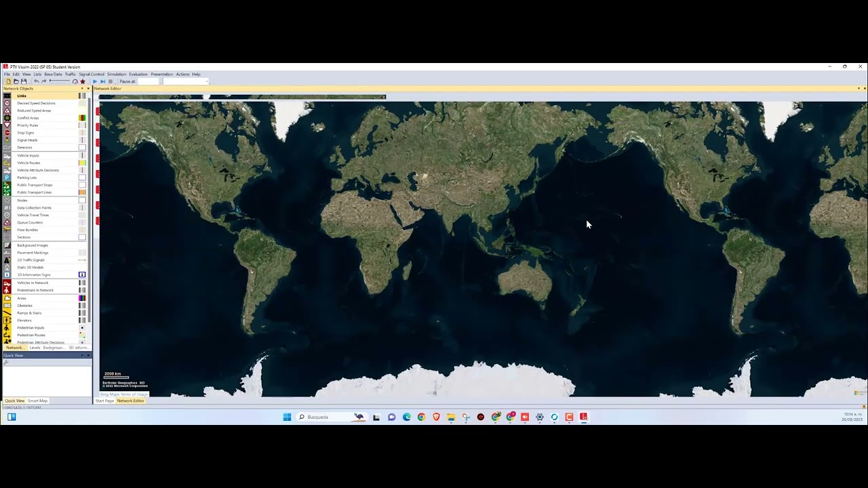Select the Desired Speed Decisions icon
Image resolution: width=868 pixels, height=488 pixels.
[x=7, y=103]
